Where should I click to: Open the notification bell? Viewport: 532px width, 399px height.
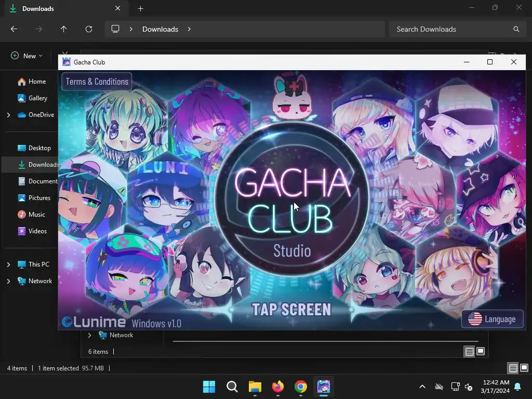518,387
